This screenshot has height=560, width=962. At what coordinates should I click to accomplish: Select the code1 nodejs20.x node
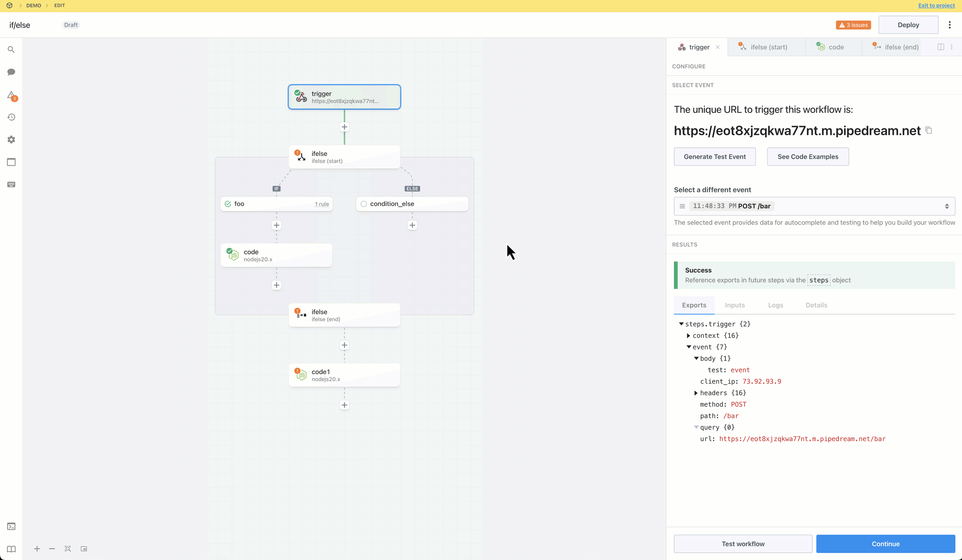pyautogui.click(x=344, y=375)
